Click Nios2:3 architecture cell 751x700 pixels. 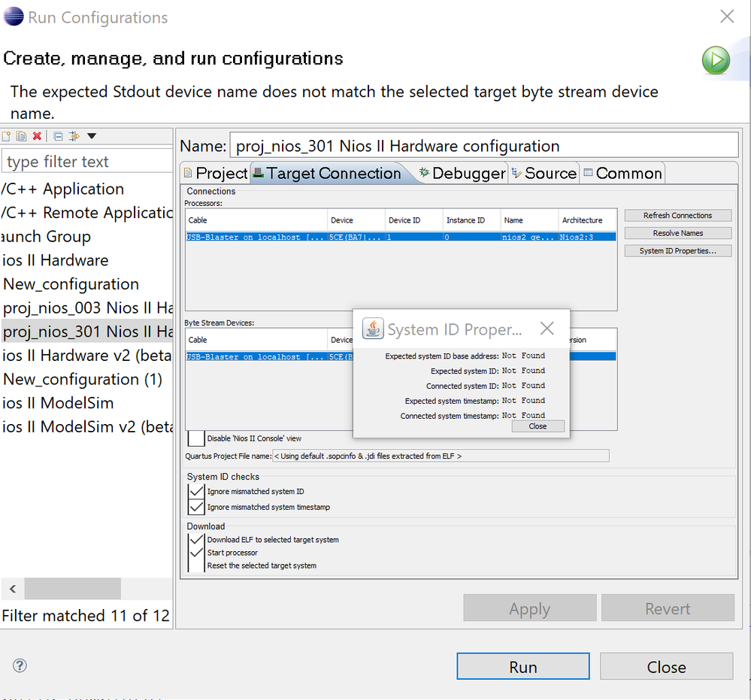point(587,237)
